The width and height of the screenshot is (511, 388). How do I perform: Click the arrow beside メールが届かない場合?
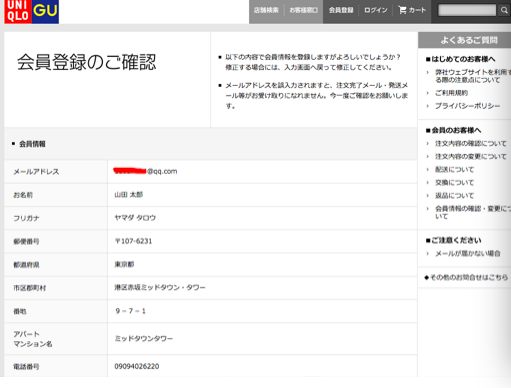coord(428,254)
